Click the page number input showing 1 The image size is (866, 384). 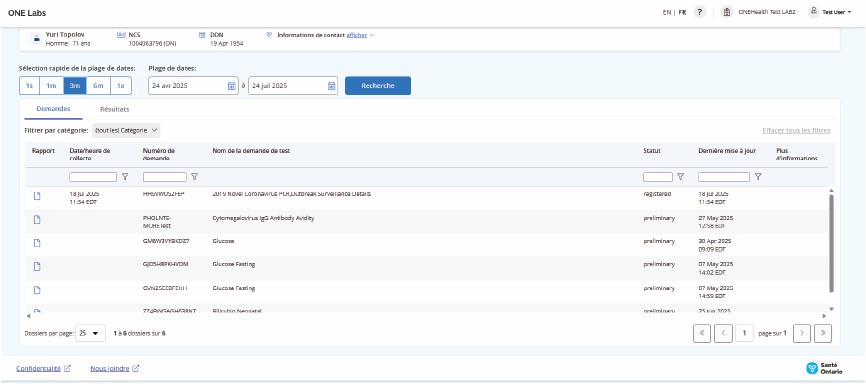tap(744, 333)
